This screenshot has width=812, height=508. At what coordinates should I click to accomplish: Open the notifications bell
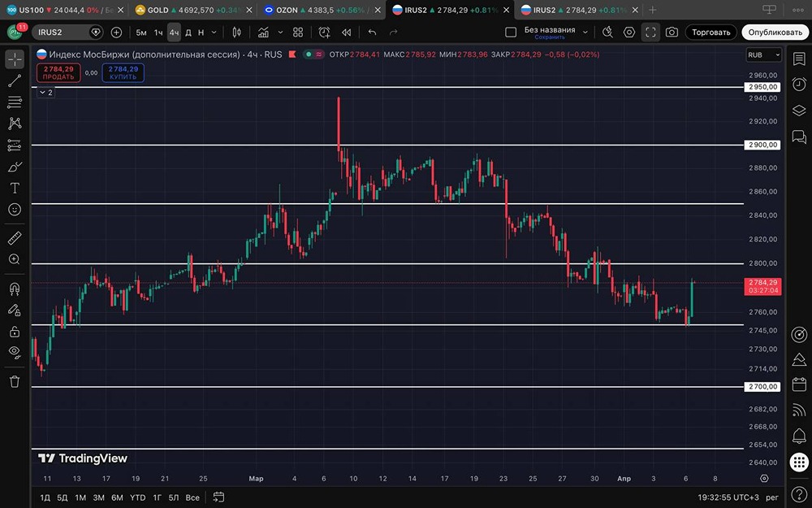(799, 436)
